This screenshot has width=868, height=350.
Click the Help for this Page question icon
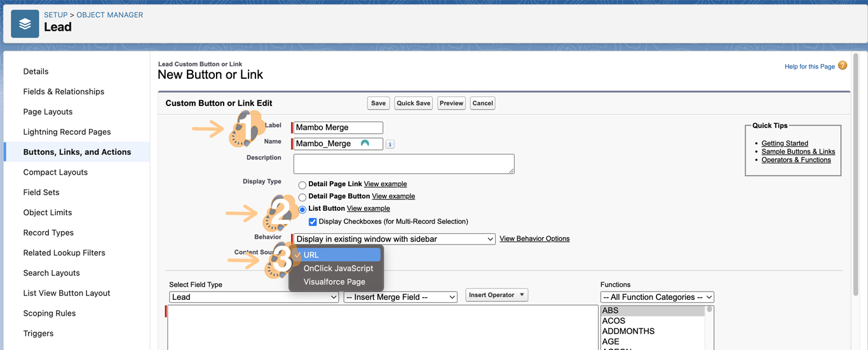pyautogui.click(x=843, y=65)
